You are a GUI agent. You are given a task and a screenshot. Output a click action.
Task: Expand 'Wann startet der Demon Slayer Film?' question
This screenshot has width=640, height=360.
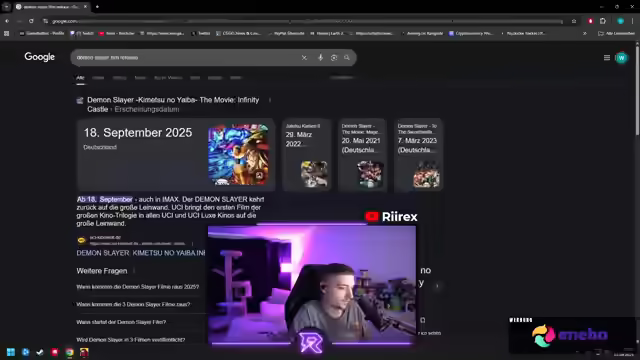click(121, 322)
